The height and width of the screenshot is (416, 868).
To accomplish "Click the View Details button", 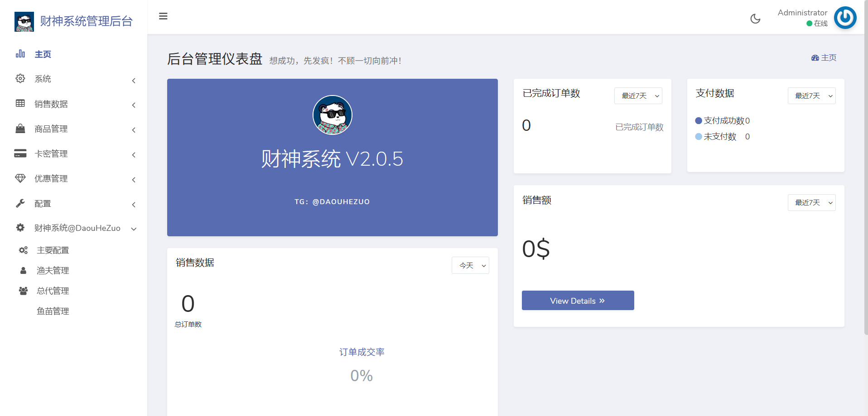I will click(578, 301).
